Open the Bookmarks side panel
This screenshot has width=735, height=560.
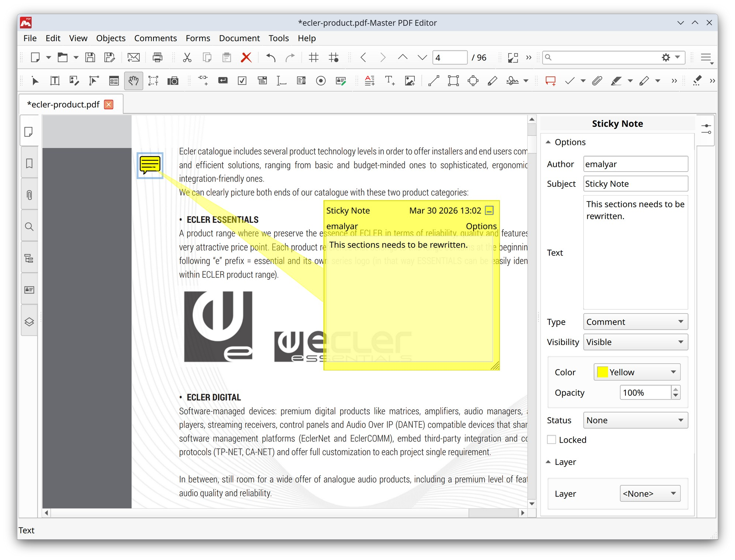[x=30, y=163]
